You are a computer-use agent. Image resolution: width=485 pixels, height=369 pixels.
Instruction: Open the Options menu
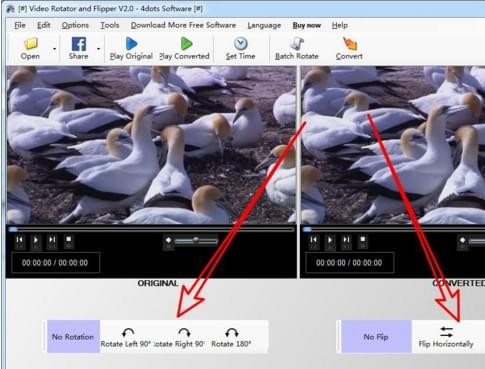tap(75, 25)
